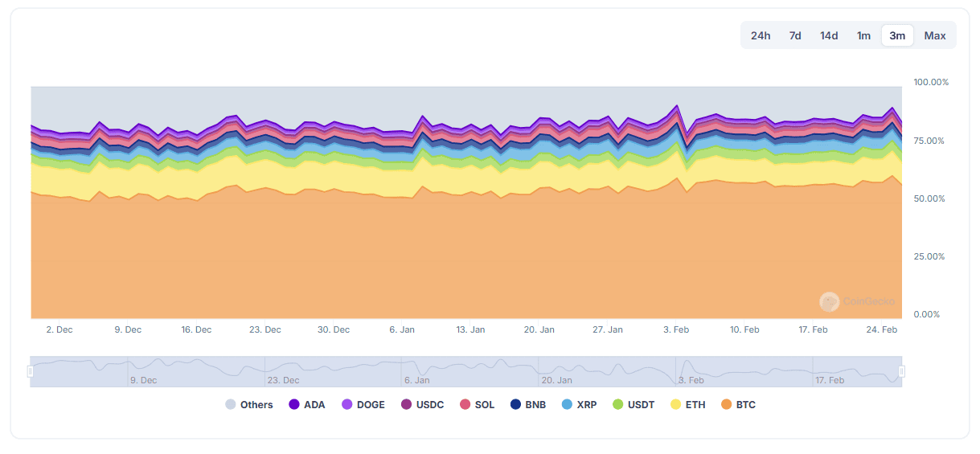Click the USDC legend color dot
Image resolution: width=980 pixels, height=454 pixels.
pyautogui.click(x=405, y=405)
